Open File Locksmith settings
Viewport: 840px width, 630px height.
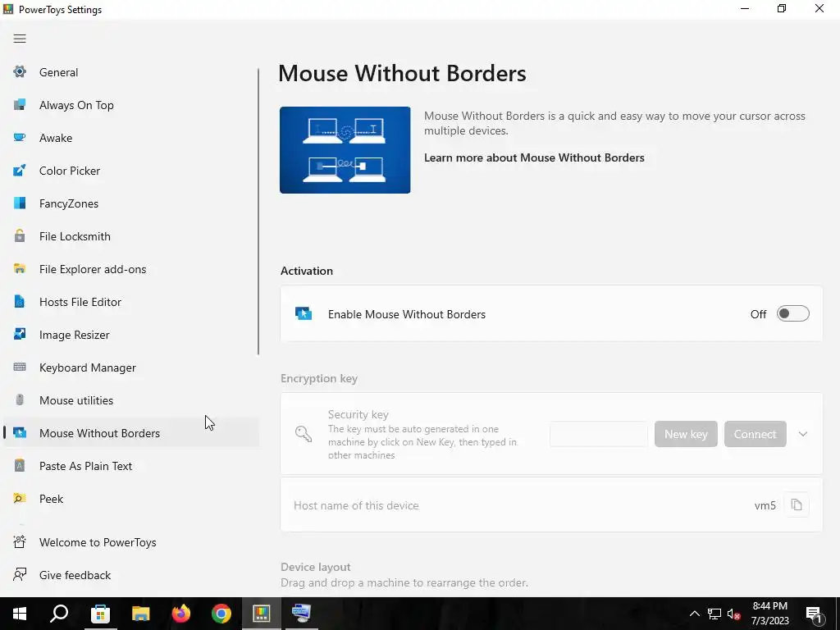130,236
